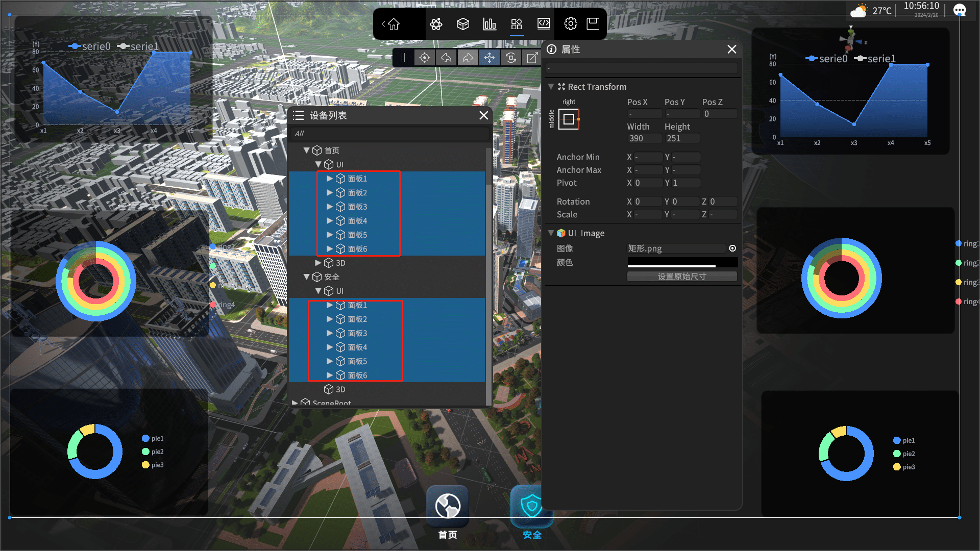Click the undo arrow tool
Image resolution: width=980 pixels, height=551 pixels.
tap(446, 58)
